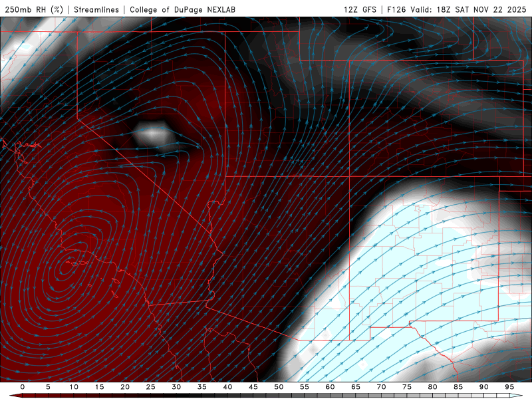Click the 20 label on the RH scale
The height and width of the screenshot is (399, 532).
(x=125, y=387)
